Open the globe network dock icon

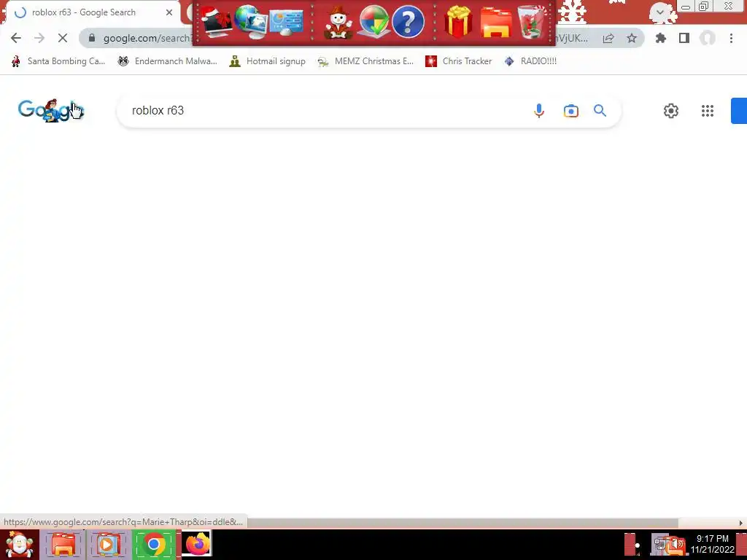pyautogui.click(x=249, y=21)
